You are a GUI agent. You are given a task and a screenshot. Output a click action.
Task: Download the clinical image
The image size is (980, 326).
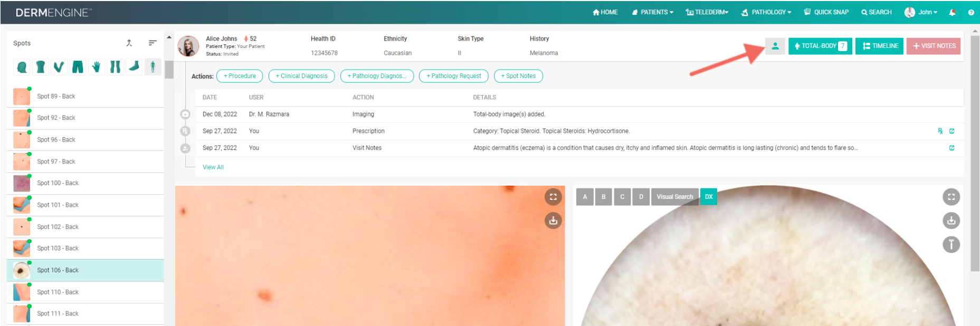[x=553, y=220]
